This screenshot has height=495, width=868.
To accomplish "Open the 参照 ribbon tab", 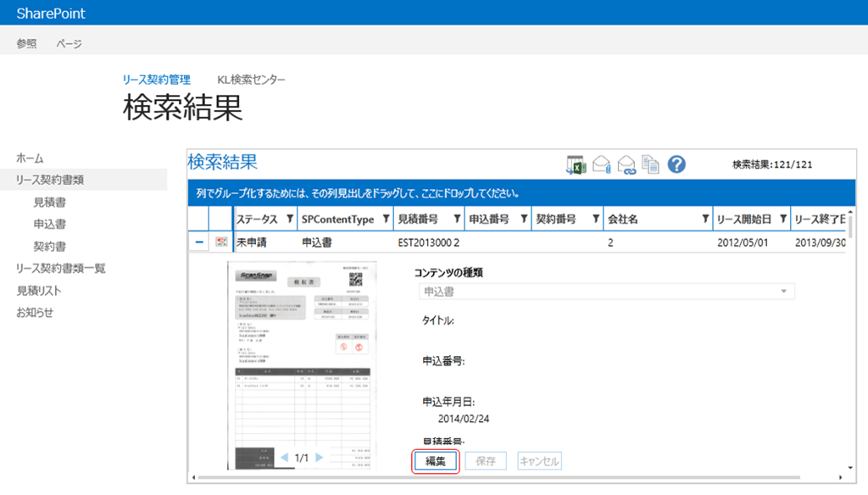I will pos(26,43).
